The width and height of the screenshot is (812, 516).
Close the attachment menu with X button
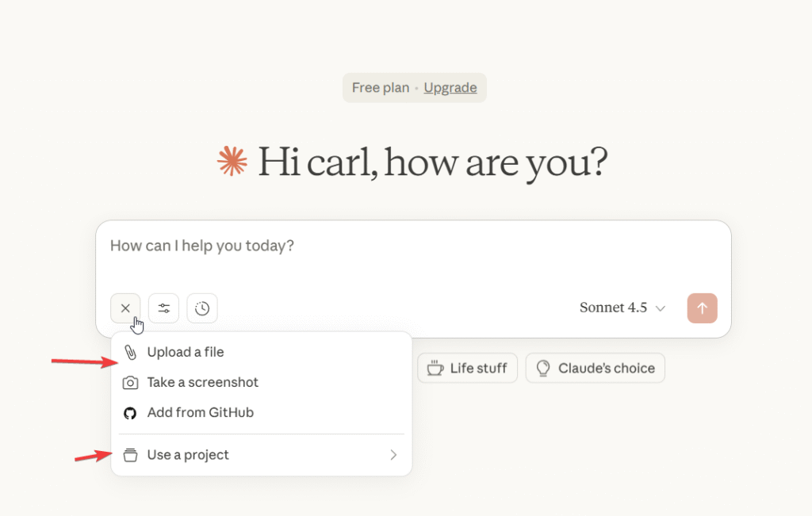pos(125,308)
